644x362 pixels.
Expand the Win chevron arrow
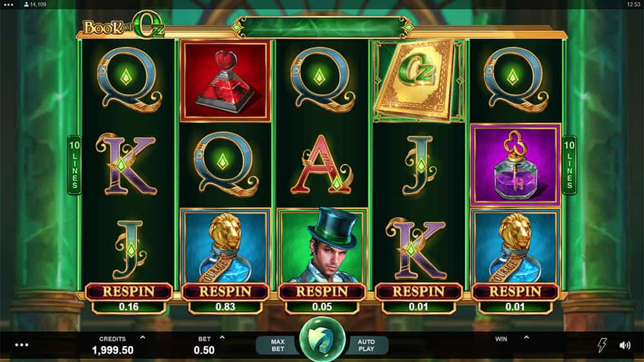tap(527, 338)
